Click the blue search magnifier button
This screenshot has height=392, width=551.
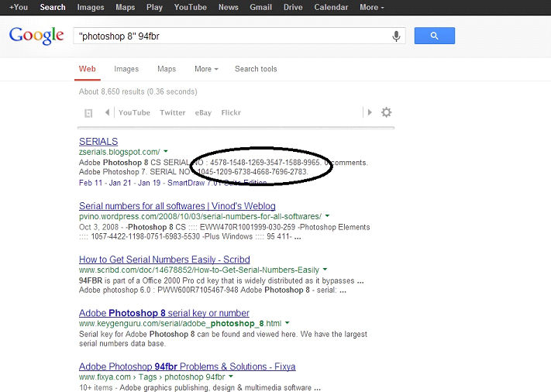click(x=434, y=36)
